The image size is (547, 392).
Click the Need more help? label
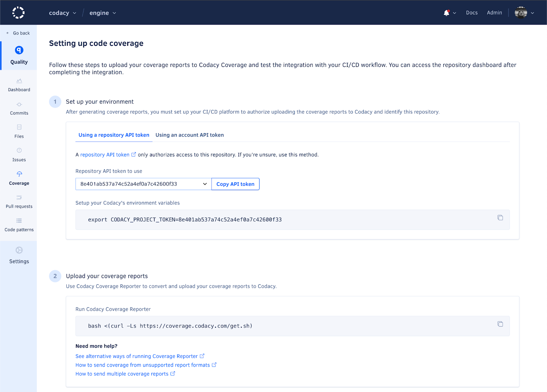coord(96,346)
